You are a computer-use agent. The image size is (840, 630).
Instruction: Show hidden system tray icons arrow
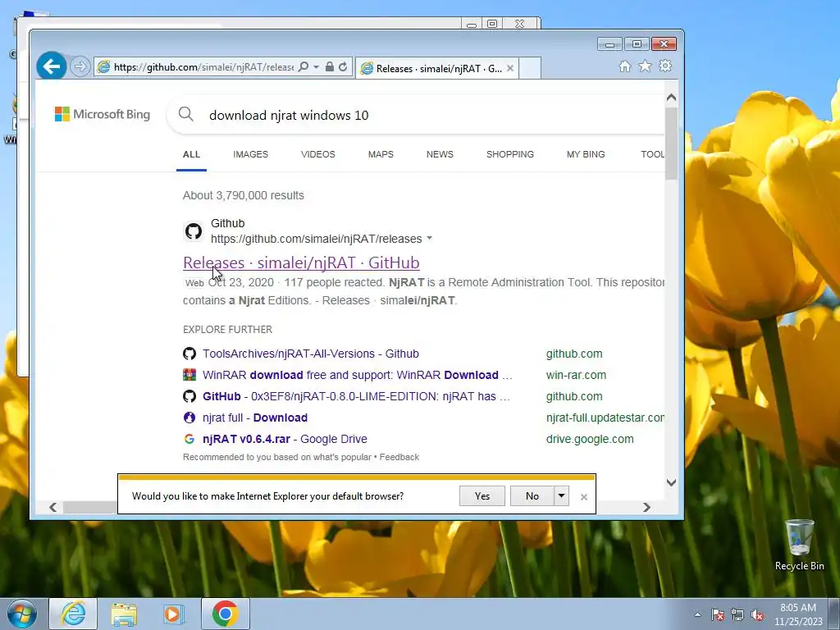[697, 614]
